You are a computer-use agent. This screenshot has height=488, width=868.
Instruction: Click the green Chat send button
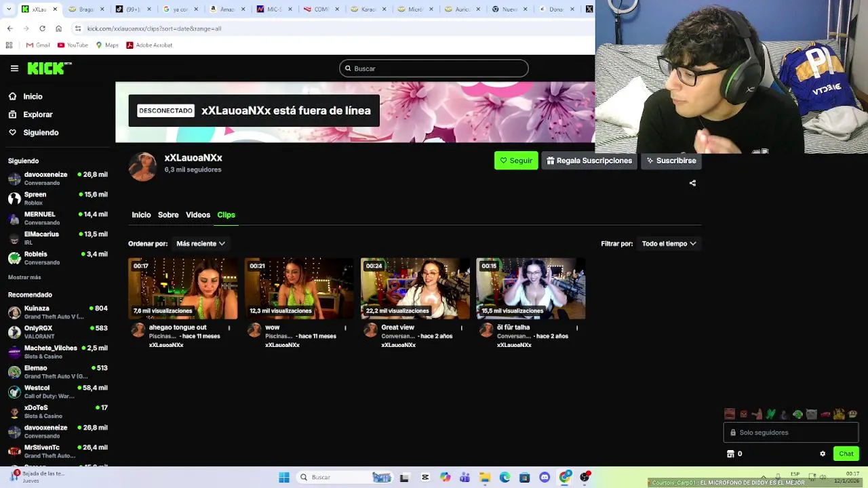click(846, 454)
